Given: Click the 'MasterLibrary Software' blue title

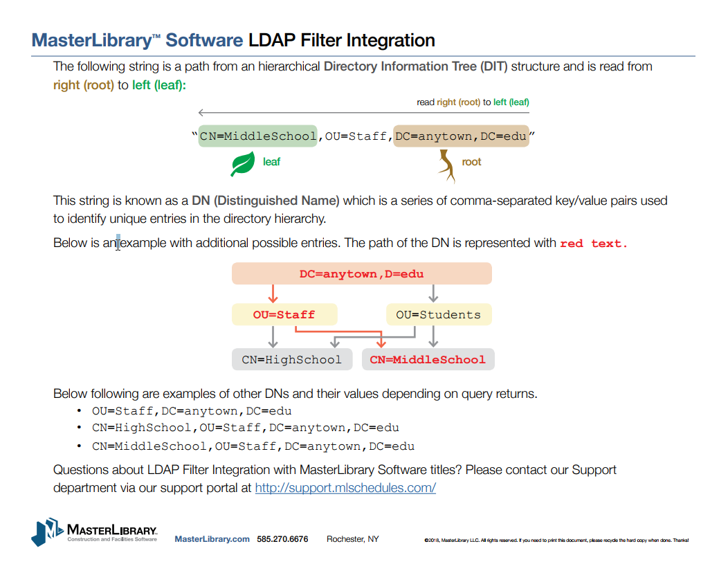Looking at the screenshot, I should 137,40.
